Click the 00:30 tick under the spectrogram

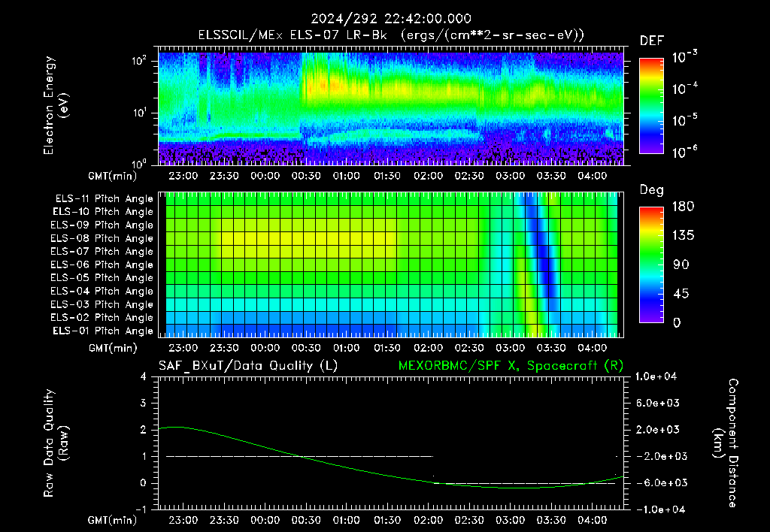click(x=306, y=176)
